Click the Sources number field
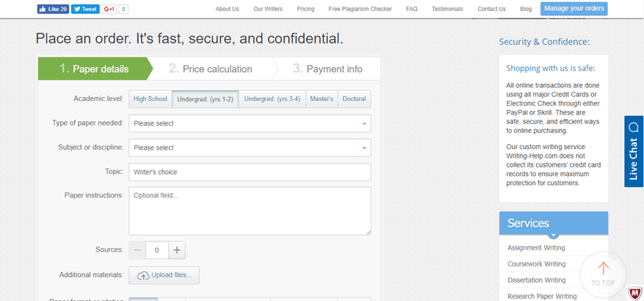Screen dimensions: 644x301 pyautogui.click(x=157, y=250)
